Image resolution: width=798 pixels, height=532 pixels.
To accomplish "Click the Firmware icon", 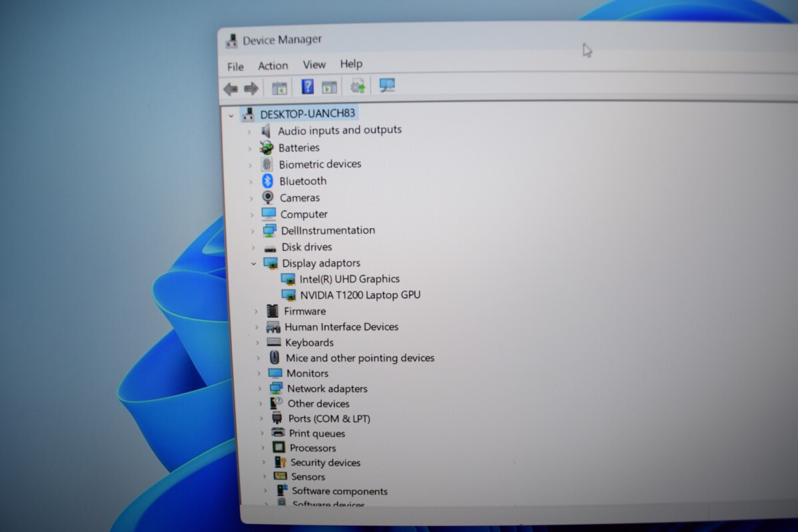I will (272, 311).
